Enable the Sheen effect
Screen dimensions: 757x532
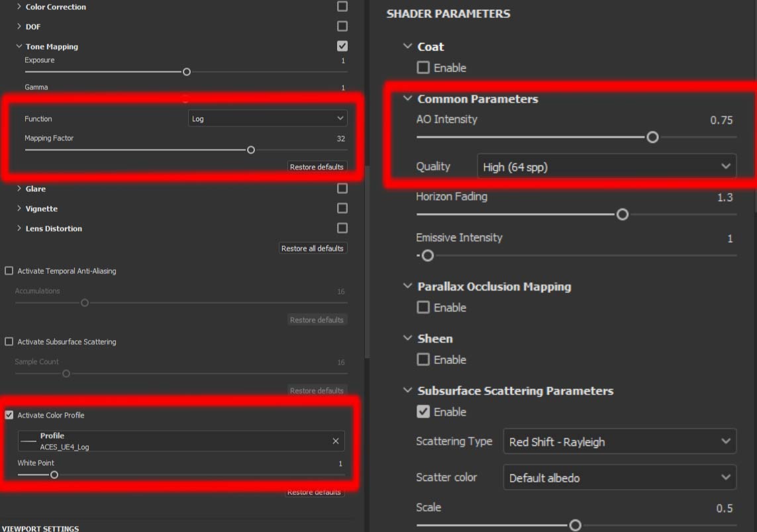[423, 359]
